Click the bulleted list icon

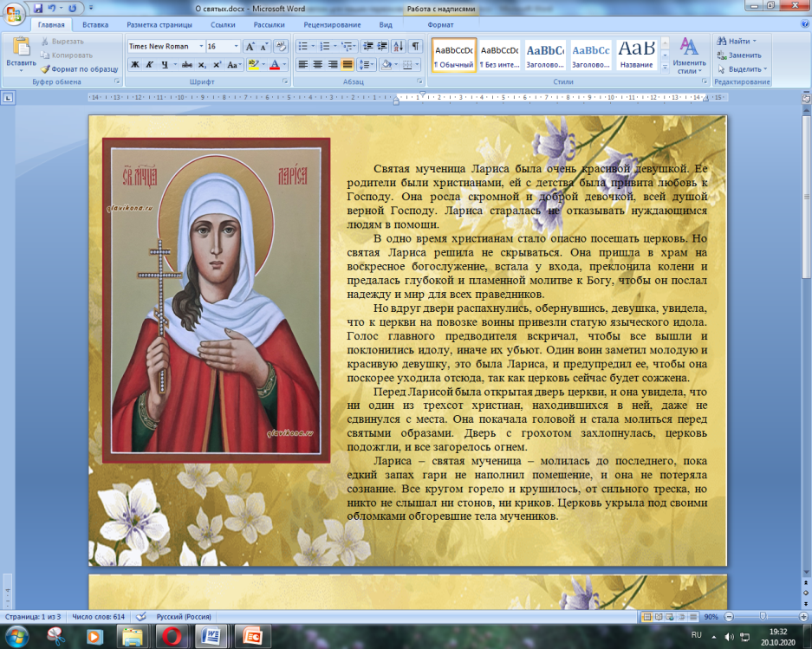coord(302,47)
